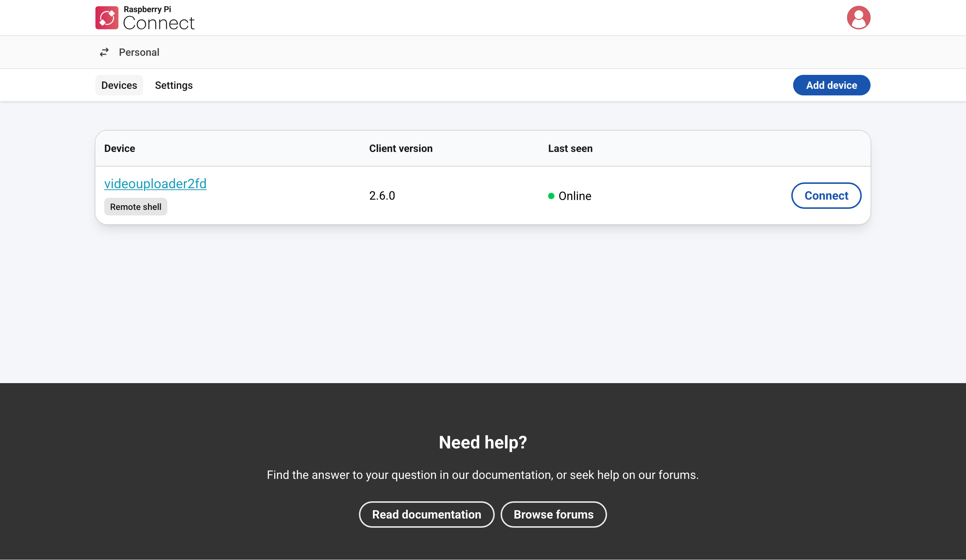Click the Client version column header
The height and width of the screenshot is (560, 966).
[x=400, y=148]
